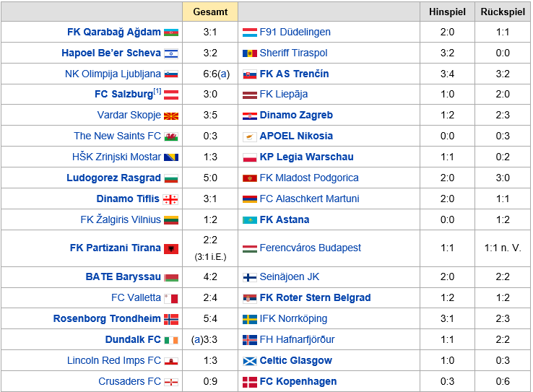Click the Luxembourg flag next to F91 Düdelingen
This screenshot has width=533, height=392.
tap(249, 32)
